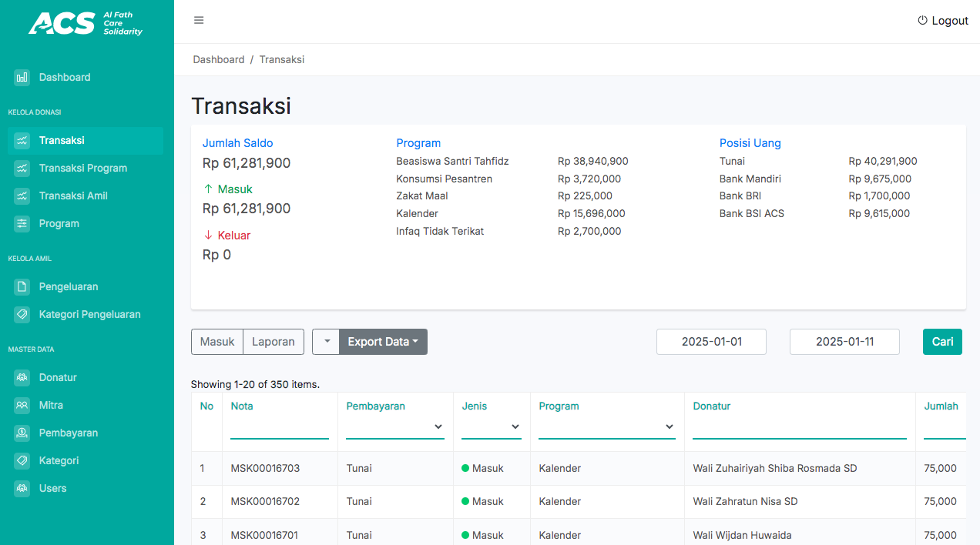Open the Export Data dropdown
The width and height of the screenshot is (980, 545).
coord(383,342)
